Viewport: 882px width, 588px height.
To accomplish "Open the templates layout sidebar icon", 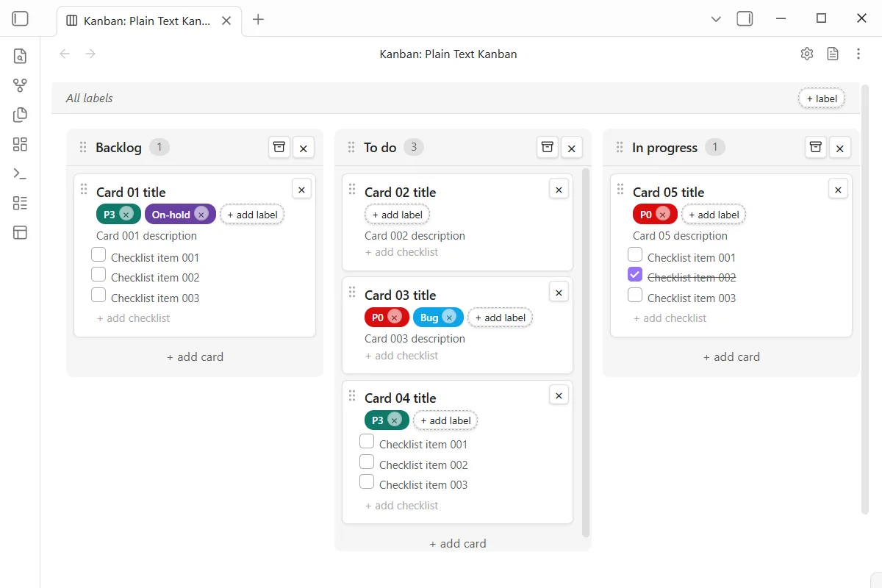I will coord(20,232).
